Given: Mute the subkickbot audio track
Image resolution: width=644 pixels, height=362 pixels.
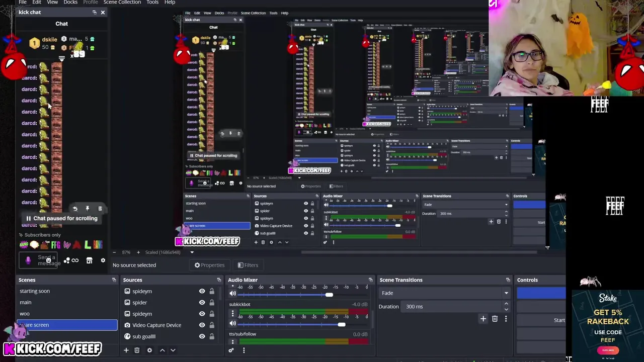Looking at the screenshot, I should 232,323.
